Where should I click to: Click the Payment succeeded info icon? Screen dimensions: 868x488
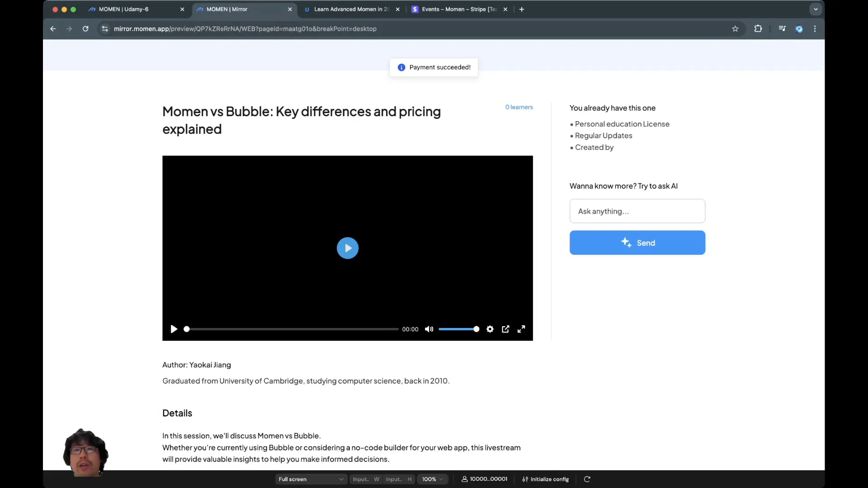tap(401, 67)
